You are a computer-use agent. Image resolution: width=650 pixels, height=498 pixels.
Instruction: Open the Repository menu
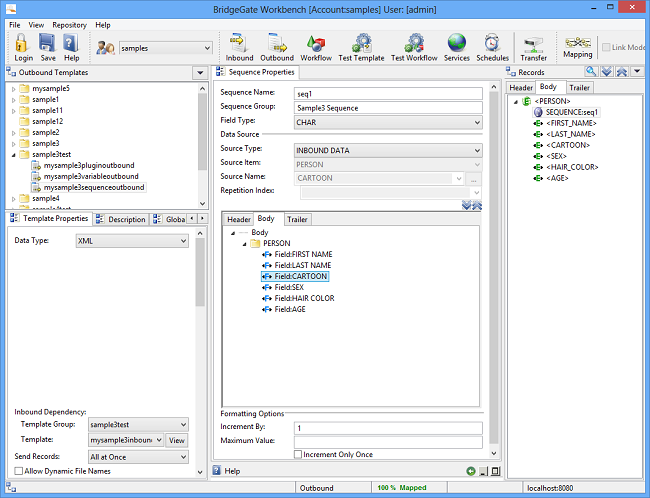(x=69, y=25)
